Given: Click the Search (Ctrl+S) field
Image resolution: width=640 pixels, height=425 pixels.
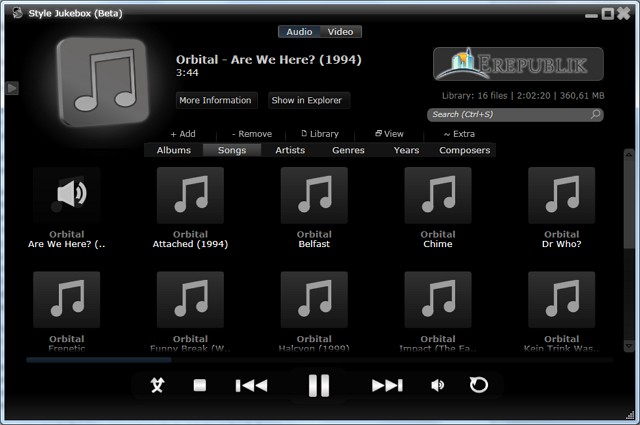Looking at the screenshot, I should click(x=515, y=115).
